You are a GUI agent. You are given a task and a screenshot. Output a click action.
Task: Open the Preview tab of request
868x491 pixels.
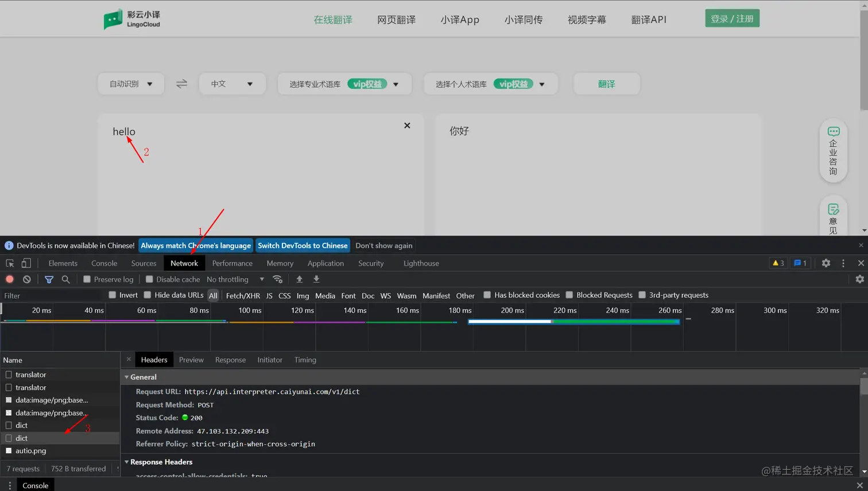(191, 360)
